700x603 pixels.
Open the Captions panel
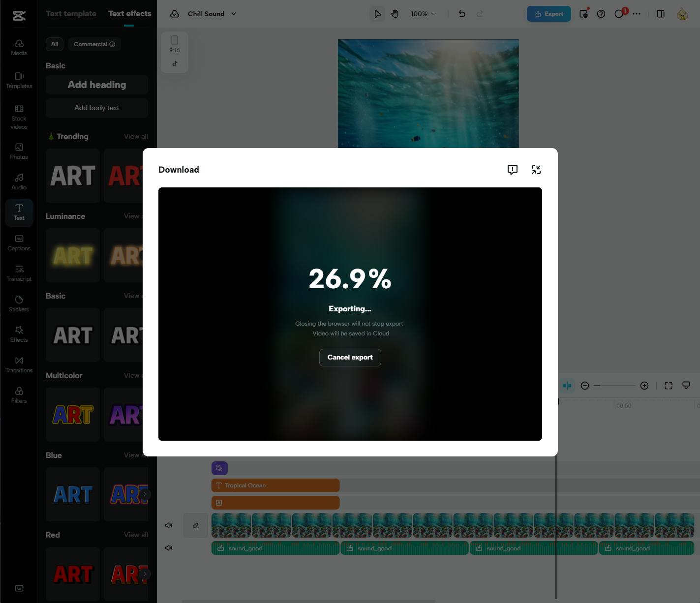[x=19, y=242]
